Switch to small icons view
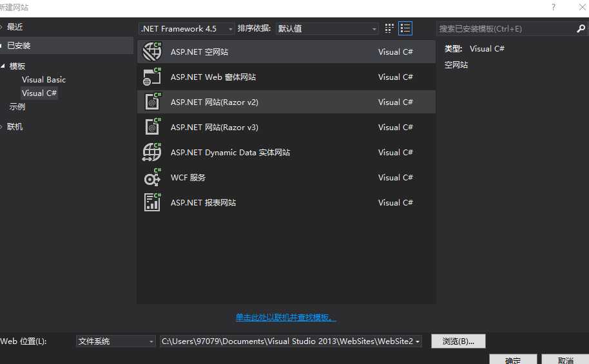This screenshot has width=589, height=364. point(389,28)
